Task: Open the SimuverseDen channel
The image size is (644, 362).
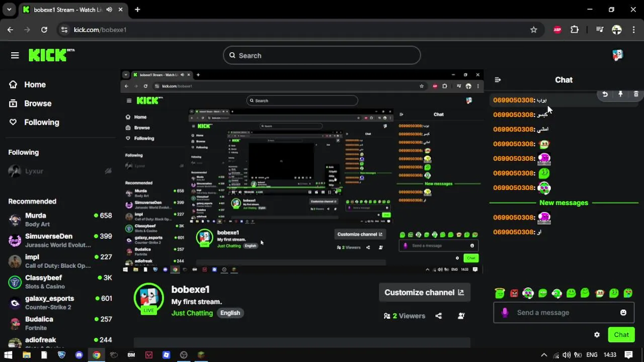Action: pyautogui.click(x=60, y=240)
